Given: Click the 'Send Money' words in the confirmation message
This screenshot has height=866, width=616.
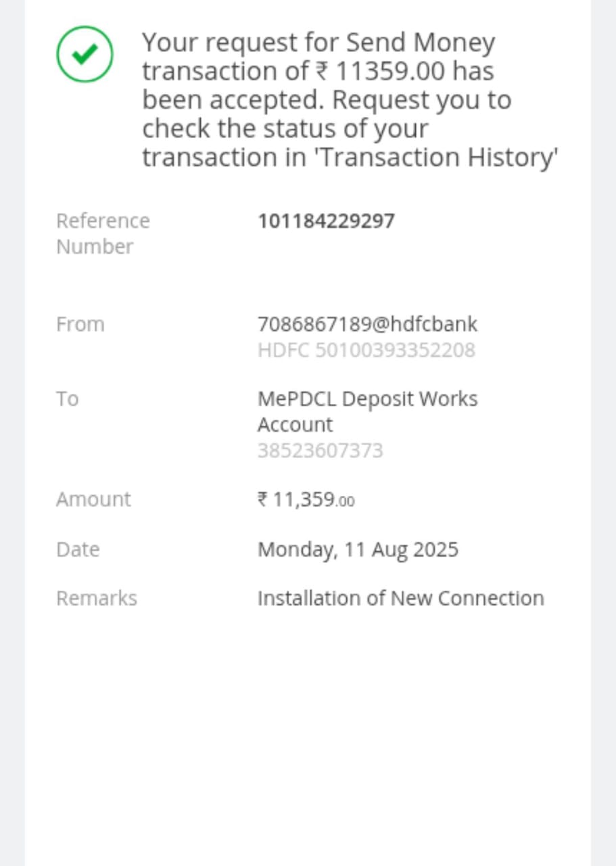Looking at the screenshot, I should click(421, 43).
